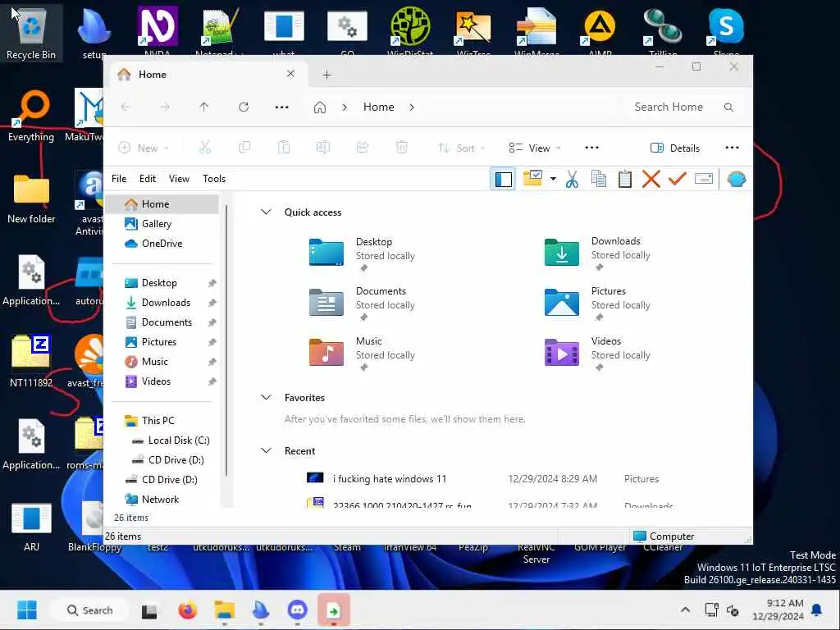The height and width of the screenshot is (630, 840).
Task: Click the Windows Start button
Action: [27, 610]
